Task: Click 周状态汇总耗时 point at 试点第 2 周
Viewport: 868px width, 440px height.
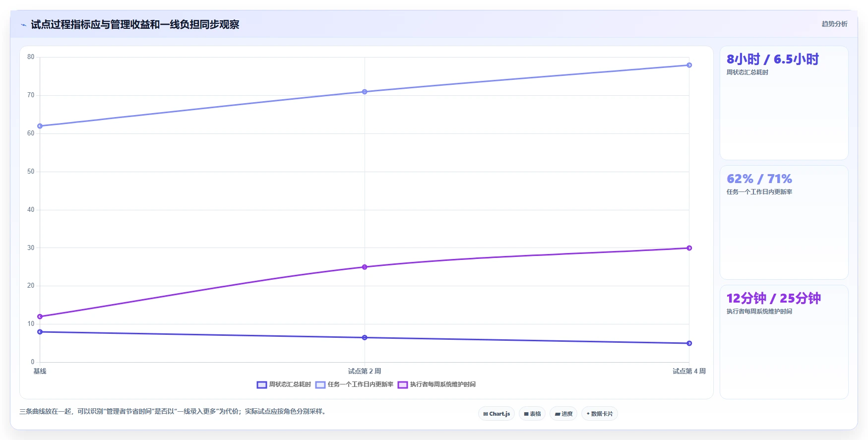Action: click(x=365, y=337)
